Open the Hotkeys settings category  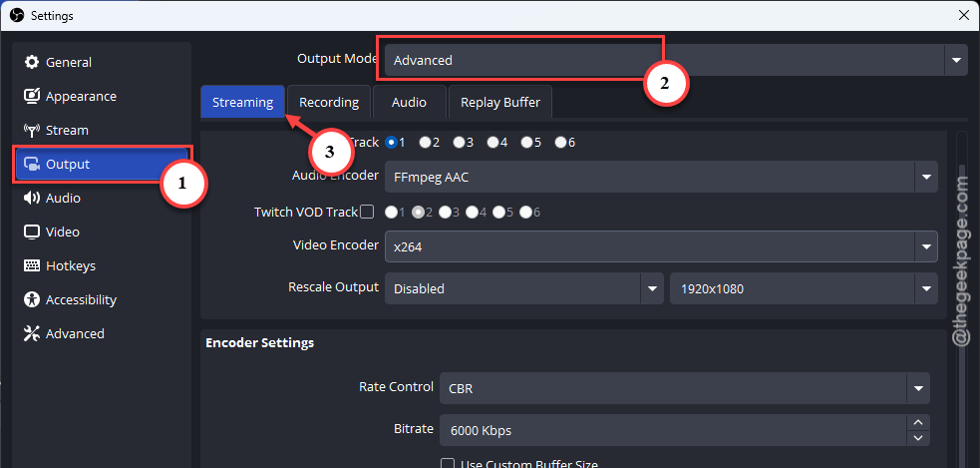point(103,265)
